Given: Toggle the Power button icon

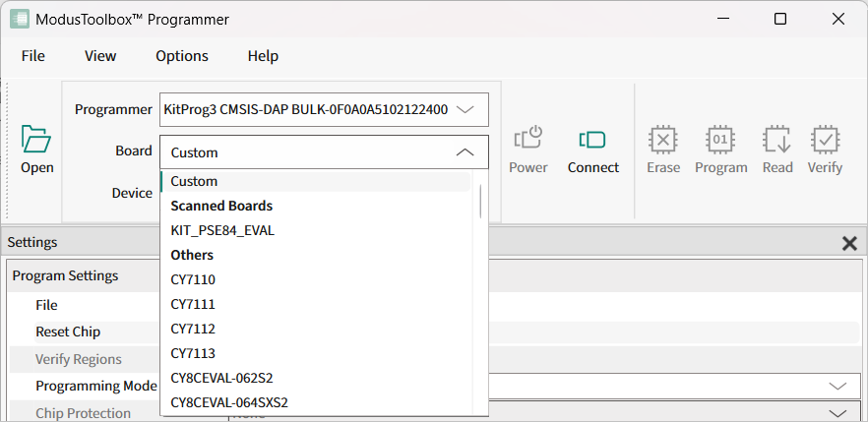Looking at the screenshot, I should (528, 140).
